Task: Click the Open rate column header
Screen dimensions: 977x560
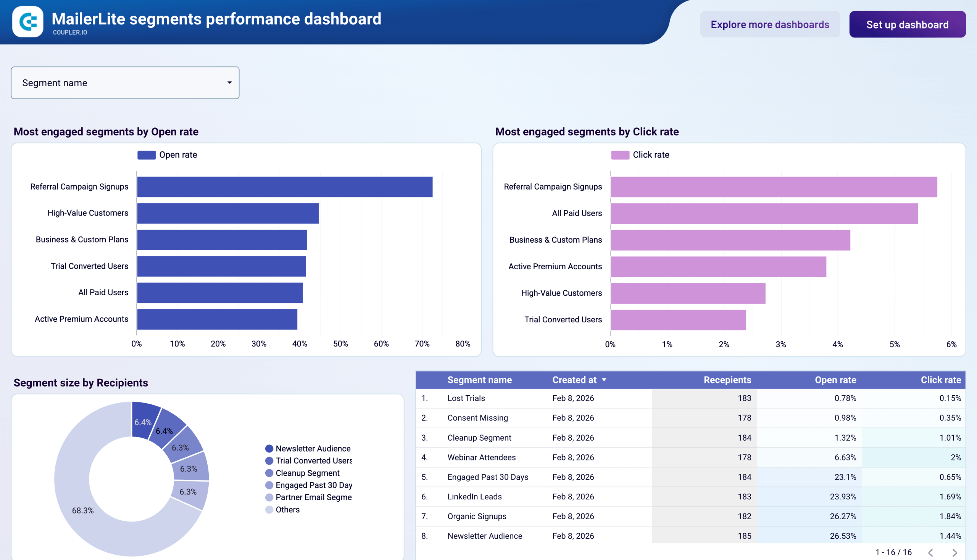Action: [835, 380]
